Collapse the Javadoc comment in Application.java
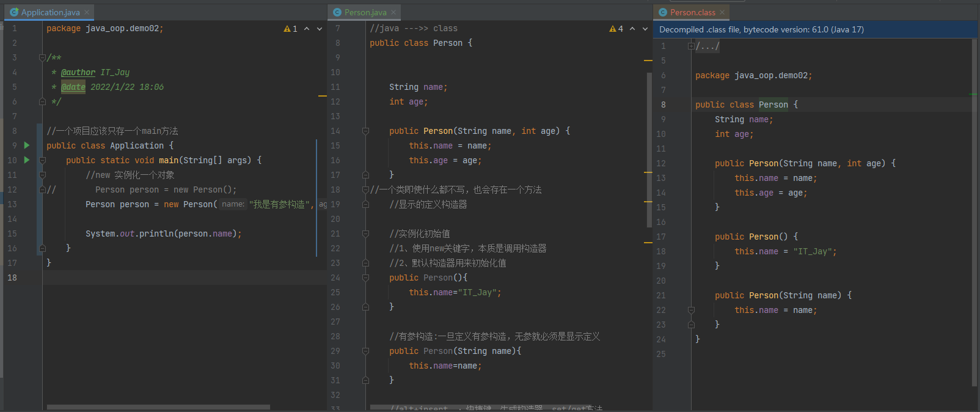Viewport: 980px width, 412px height. pyautogui.click(x=42, y=58)
